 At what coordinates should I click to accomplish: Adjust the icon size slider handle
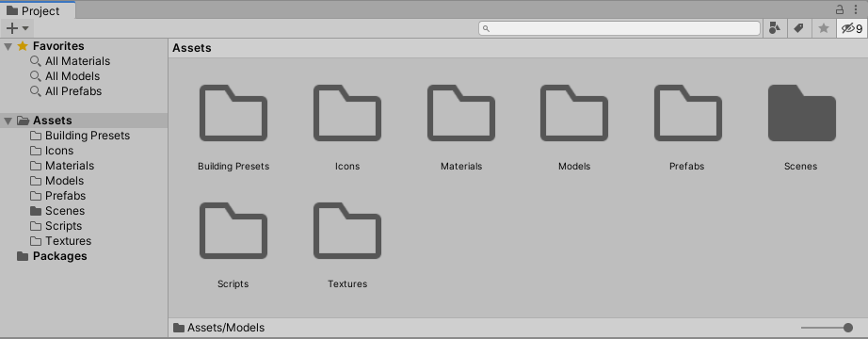click(x=847, y=328)
